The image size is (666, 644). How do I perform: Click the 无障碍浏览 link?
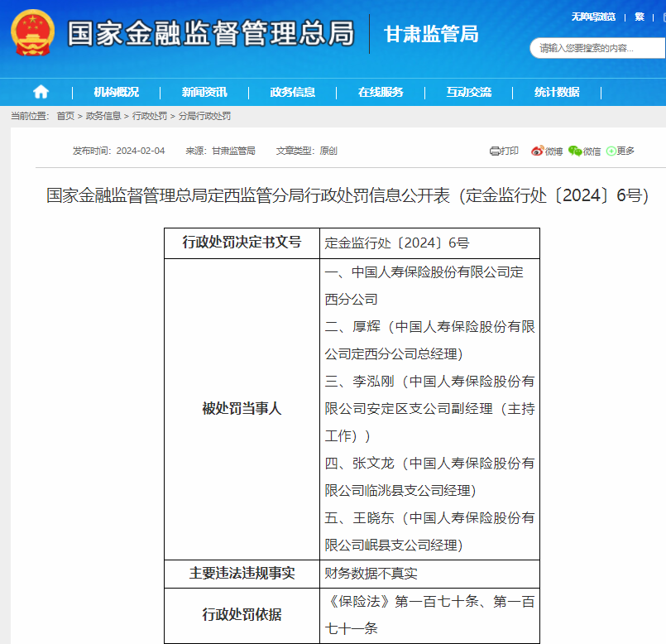(x=593, y=17)
